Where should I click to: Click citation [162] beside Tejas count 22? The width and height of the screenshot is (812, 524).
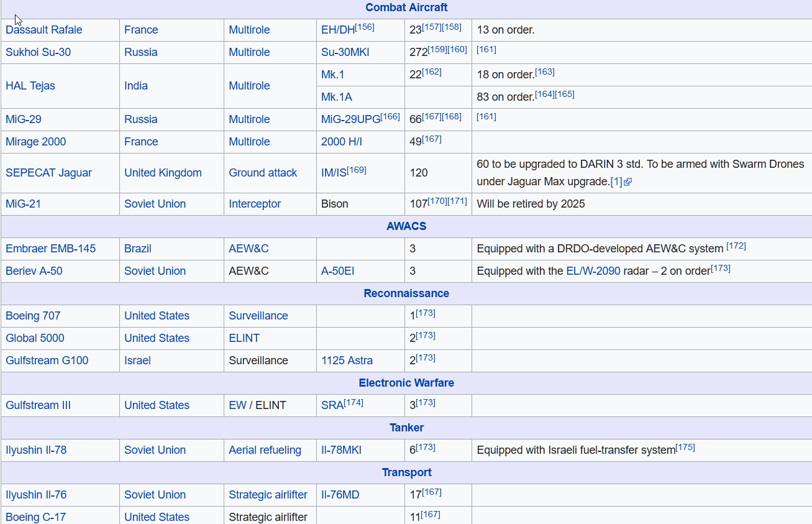click(x=432, y=72)
